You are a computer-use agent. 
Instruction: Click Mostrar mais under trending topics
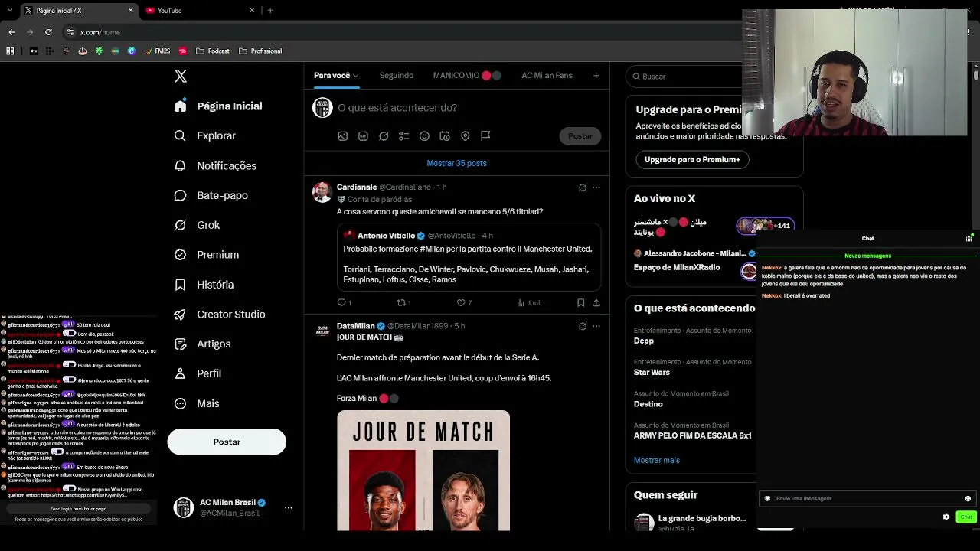click(657, 461)
